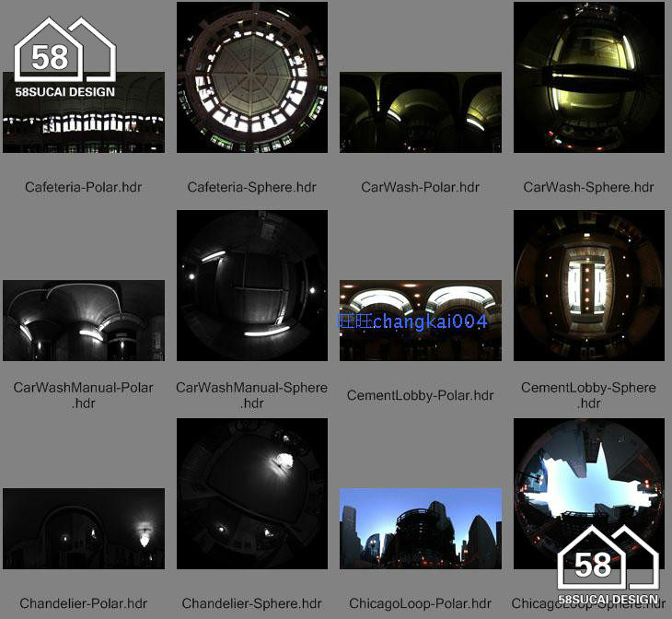Select the Chandelier-Polar.hdr thumbnail image

coord(84,529)
